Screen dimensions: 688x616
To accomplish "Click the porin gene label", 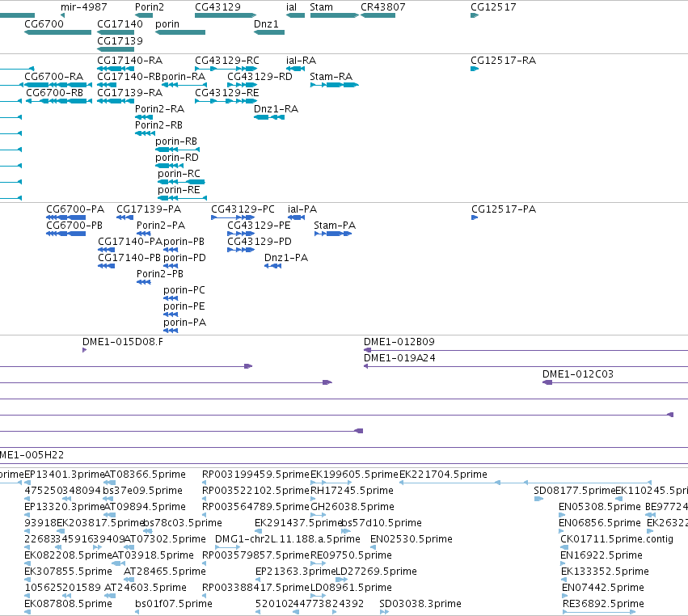I will pyautogui.click(x=167, y=23).
